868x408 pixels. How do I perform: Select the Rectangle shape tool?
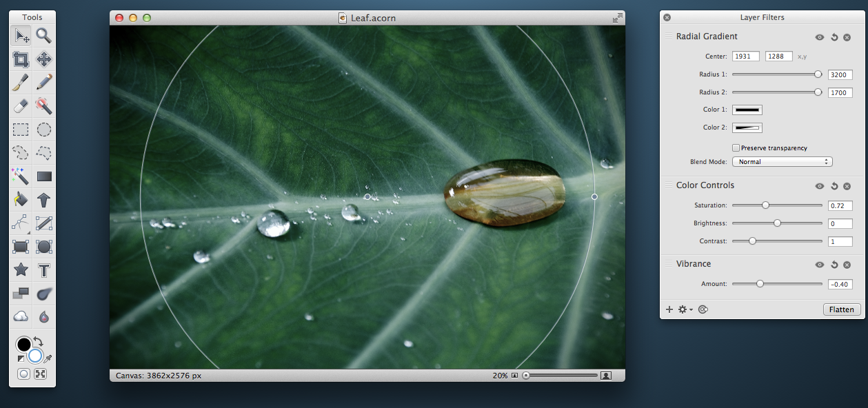point(21,247)
